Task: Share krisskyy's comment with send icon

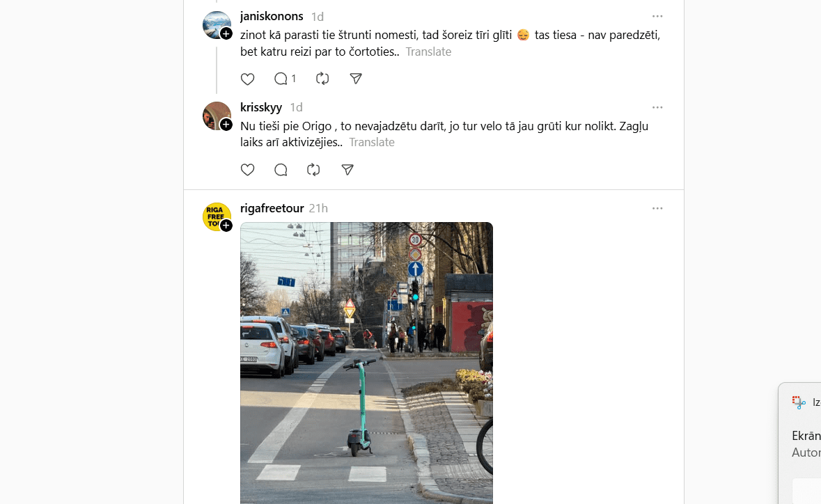Action: [x=347, y=170]
